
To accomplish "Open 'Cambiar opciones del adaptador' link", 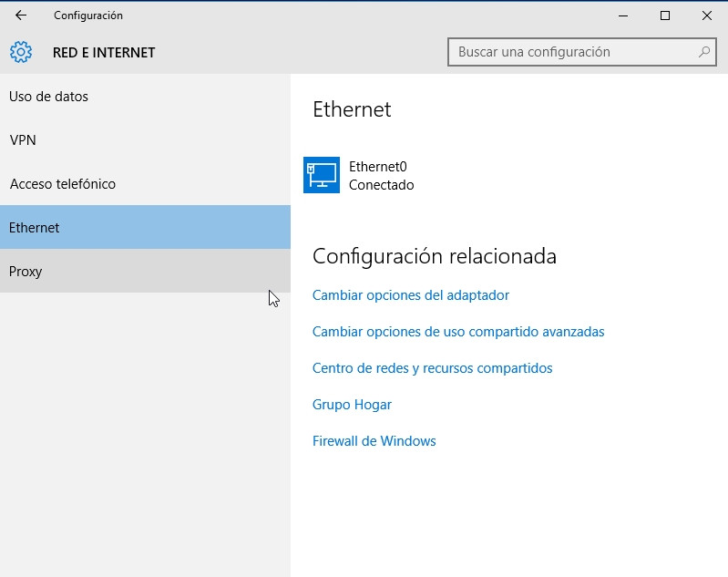I will click(410, 295).
